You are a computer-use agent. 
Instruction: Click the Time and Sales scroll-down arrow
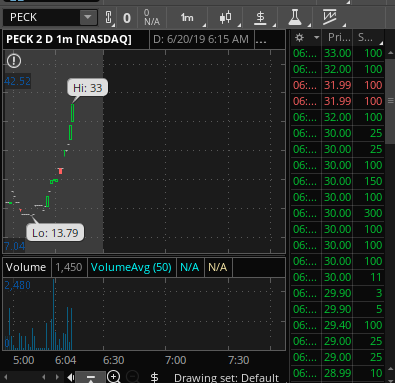click(x=390, y=380)
